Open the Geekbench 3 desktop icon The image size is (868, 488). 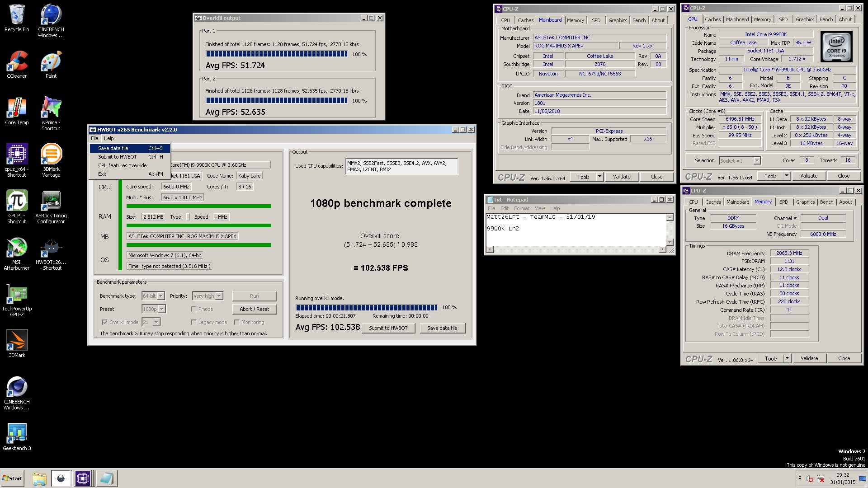(17, 437)
